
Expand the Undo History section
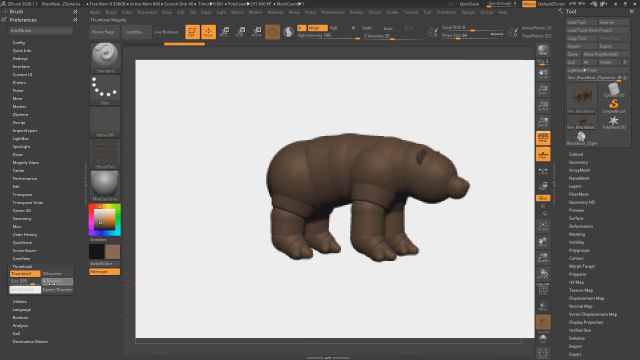pyautogui.click(x=25, y=235)
